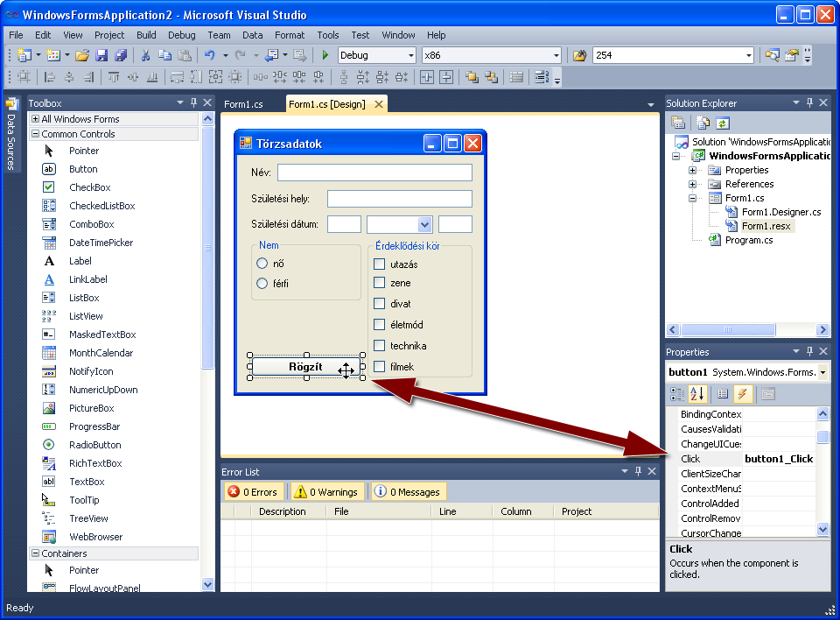Check the utazás checkbox

pyautogui.click(x=379, y=264)
